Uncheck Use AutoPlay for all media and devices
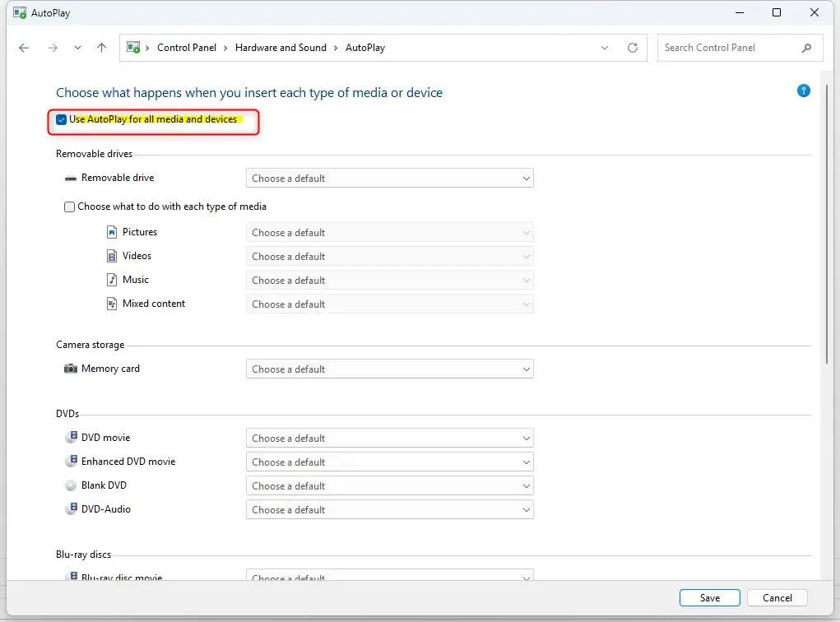 [x=61, y=119]
